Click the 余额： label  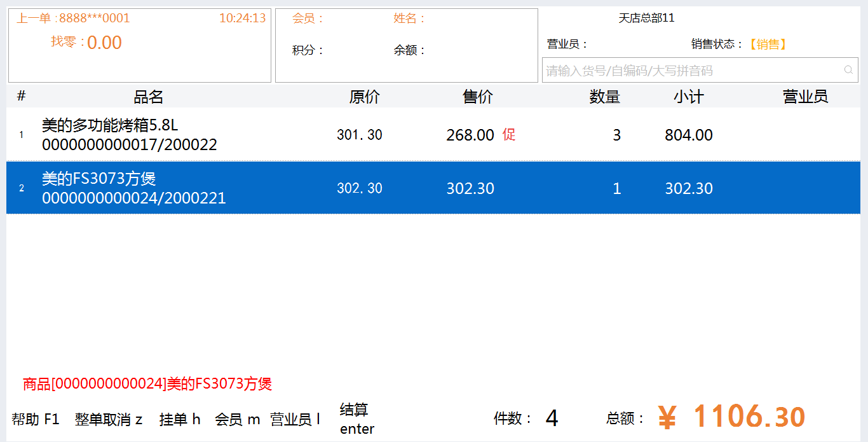[x=409, y=50]
